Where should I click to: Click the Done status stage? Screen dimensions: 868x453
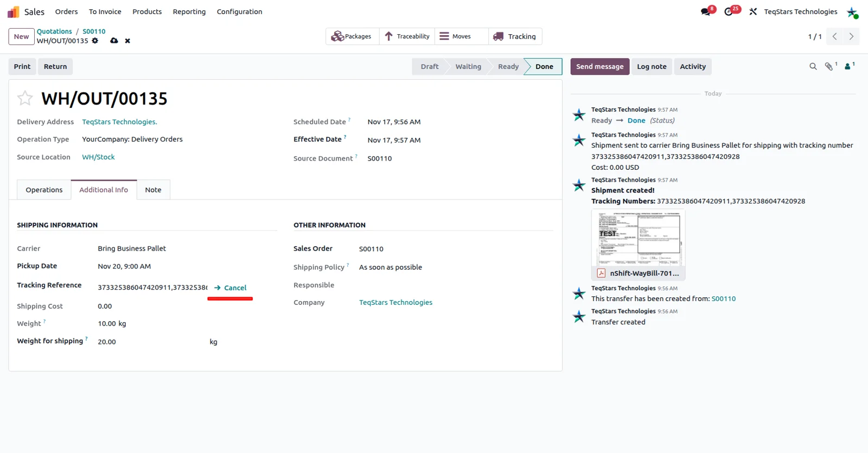tap(544, 66)
